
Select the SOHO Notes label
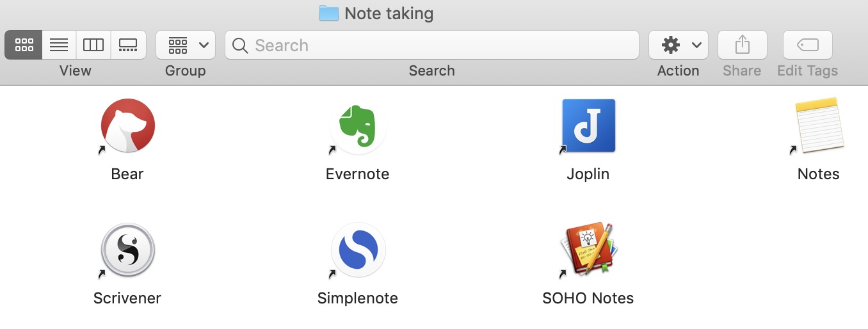coord(588,298)
